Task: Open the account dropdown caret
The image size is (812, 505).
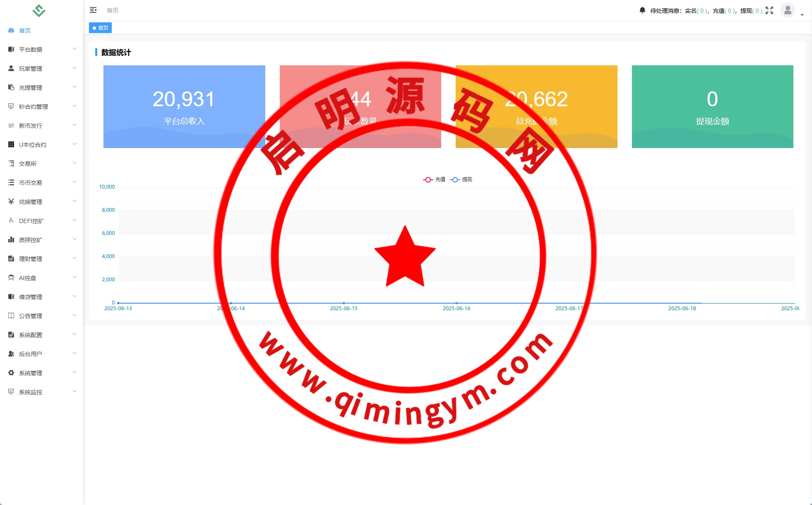Action: (x=802, y=15)
